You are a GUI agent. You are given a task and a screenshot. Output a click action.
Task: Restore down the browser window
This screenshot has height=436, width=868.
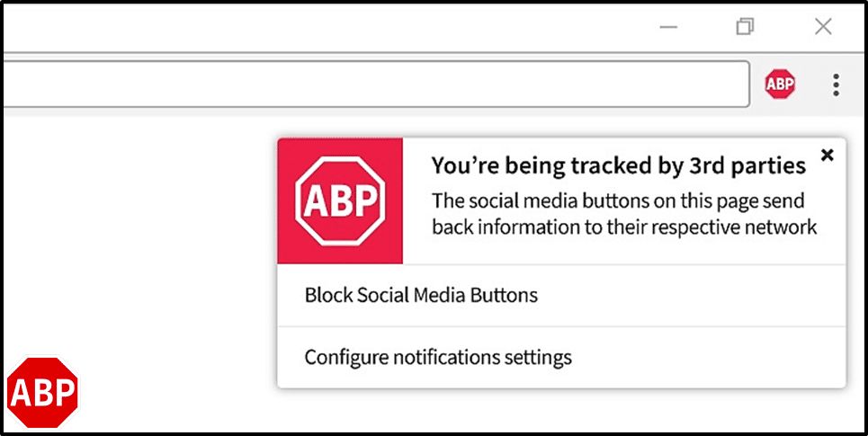point(745,27)
